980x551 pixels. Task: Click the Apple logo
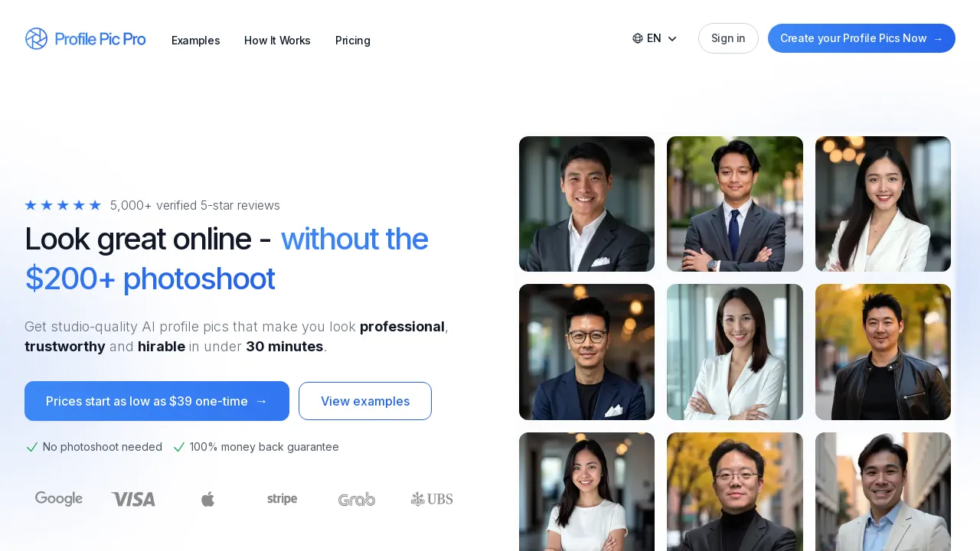coord(207,498)
